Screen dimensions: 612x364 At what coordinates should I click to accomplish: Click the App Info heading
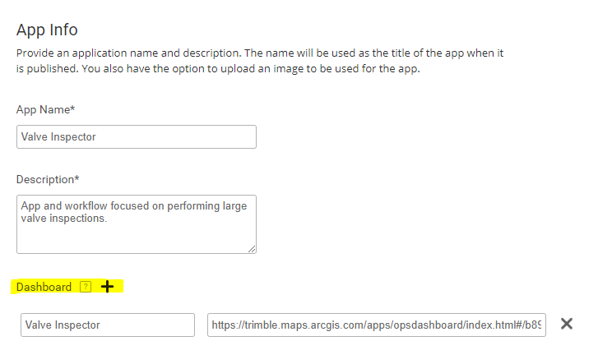(x=47, y=30)
